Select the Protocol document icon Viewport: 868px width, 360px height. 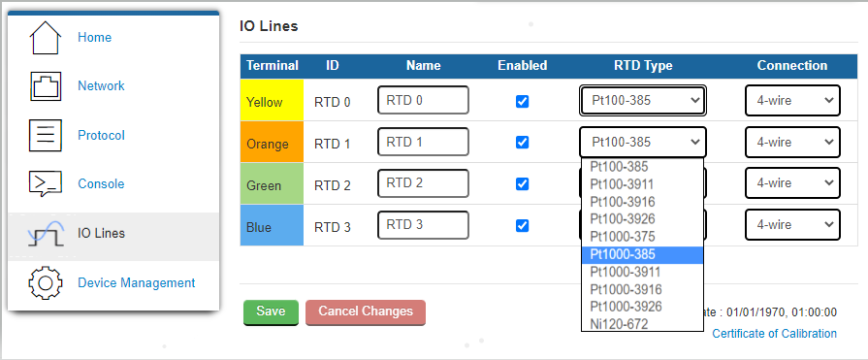pyautogui.click(x=46, y=135)
